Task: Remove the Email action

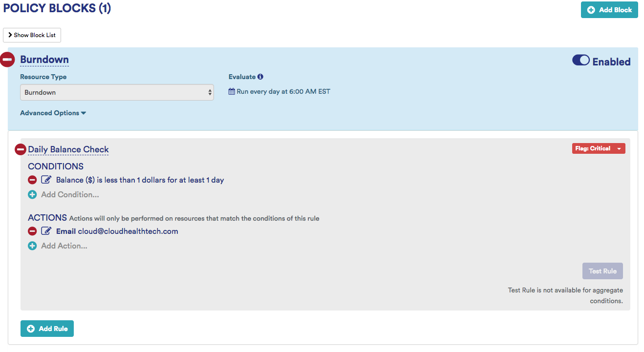Action: (x=32, y=231)
